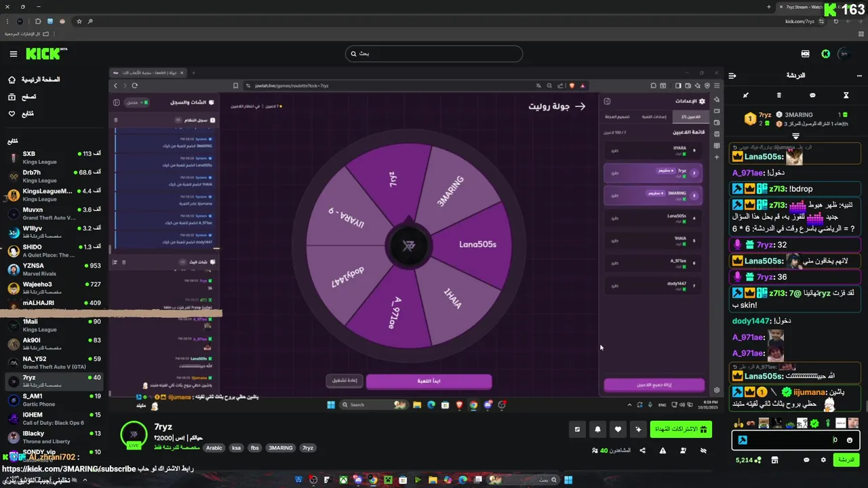The width and height of the screenshot is (868, 488).
Task: Click the theater mode icon below stream
Action: click(577, 429)
